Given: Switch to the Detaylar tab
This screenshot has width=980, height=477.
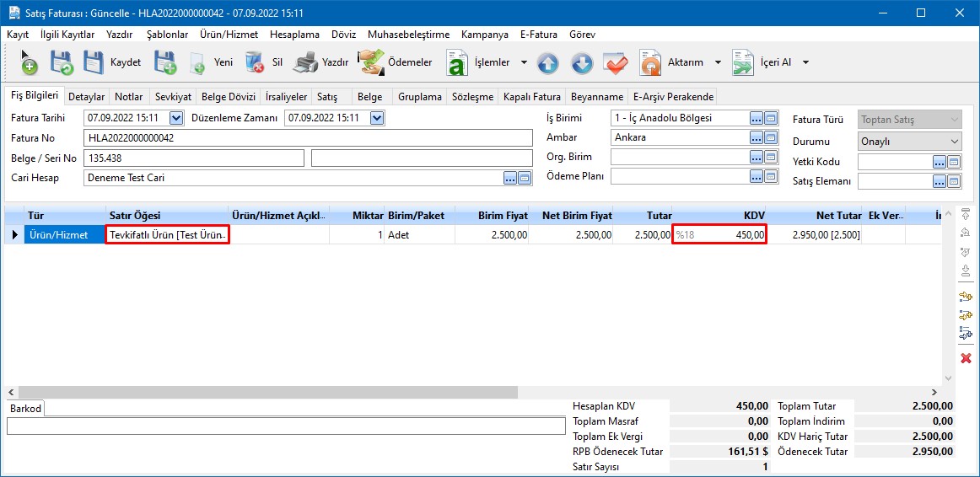Looking at the screenshot, I should pyautogui.click(x=86, y=97).
